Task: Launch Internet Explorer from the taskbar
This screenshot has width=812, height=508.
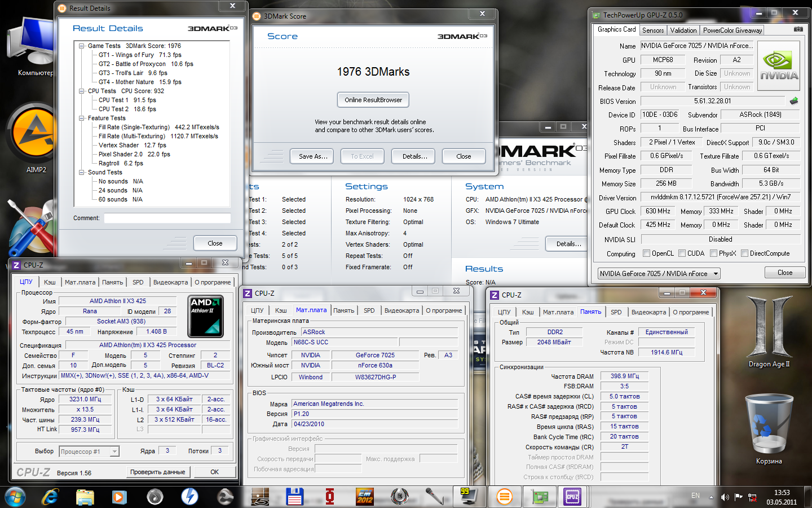Action: 51,497
